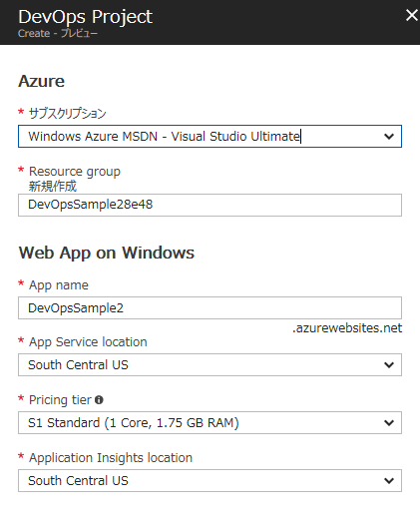Screen dimensions: 420x525
Task: Click the Application Insights location label
Action: pyautogui.click(x=111, y=458)
